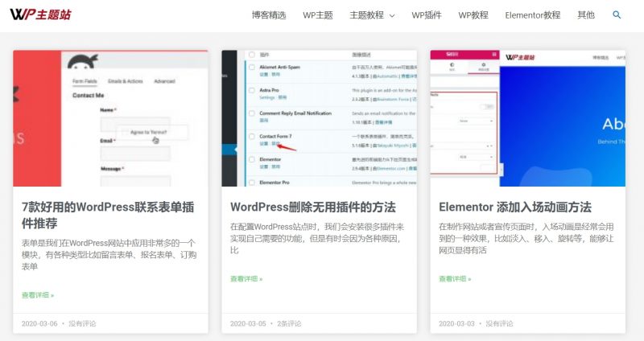
Task: Open the WP教程 menu item
Action: click(x=473, y=15)
